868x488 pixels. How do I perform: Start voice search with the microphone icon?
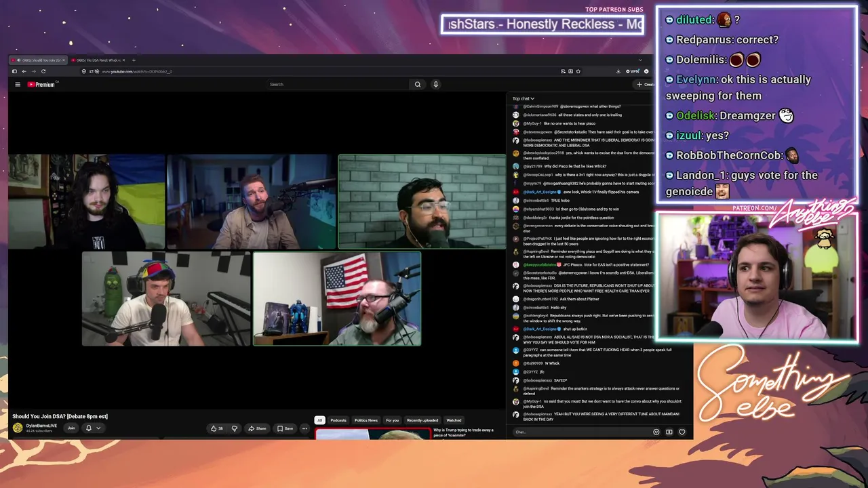(435, 84)
